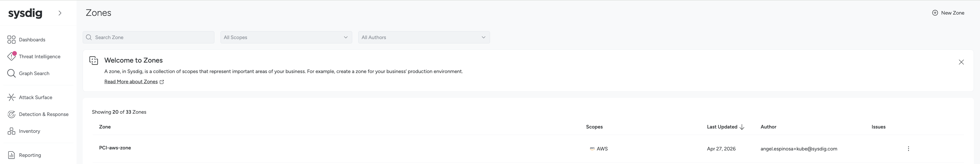This screenshot has height=164, width=980.
Task: Sort by Last Updated arrow icon
Action: (x=742, y=127)
